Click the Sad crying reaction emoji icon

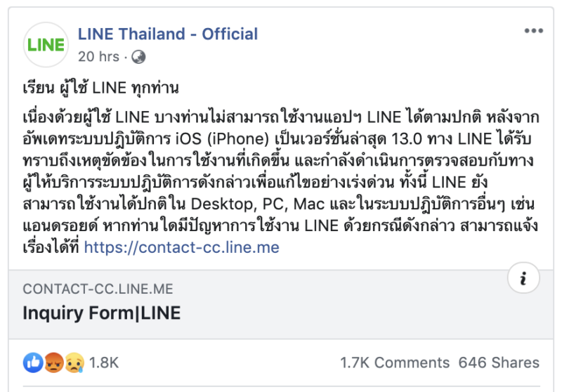[73, 362]
